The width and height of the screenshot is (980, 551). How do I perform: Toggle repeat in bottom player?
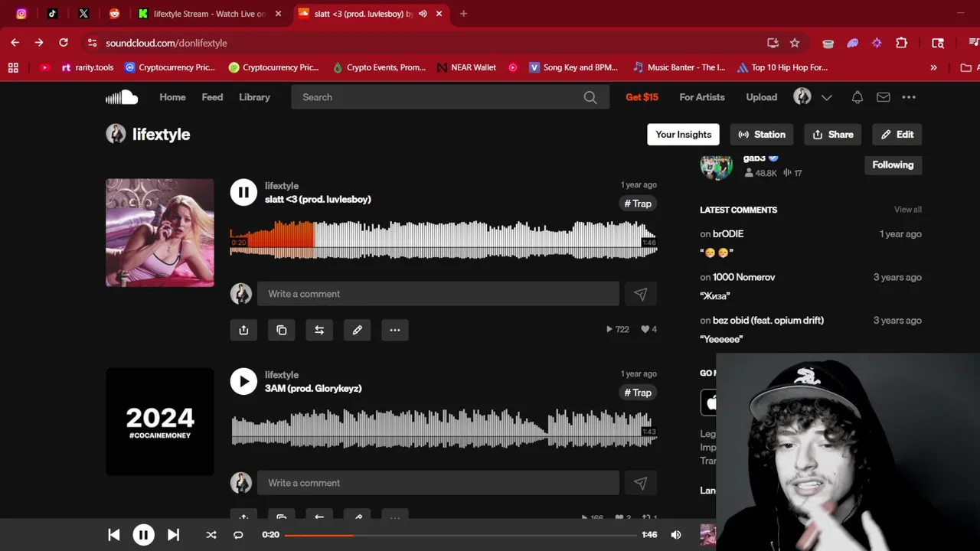[238, 535]
